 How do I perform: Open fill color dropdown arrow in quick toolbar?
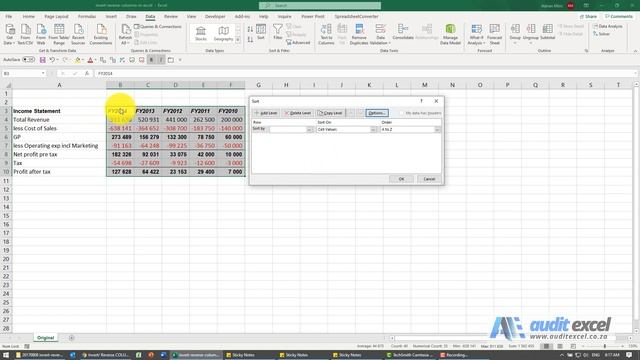tap(83, 60)
